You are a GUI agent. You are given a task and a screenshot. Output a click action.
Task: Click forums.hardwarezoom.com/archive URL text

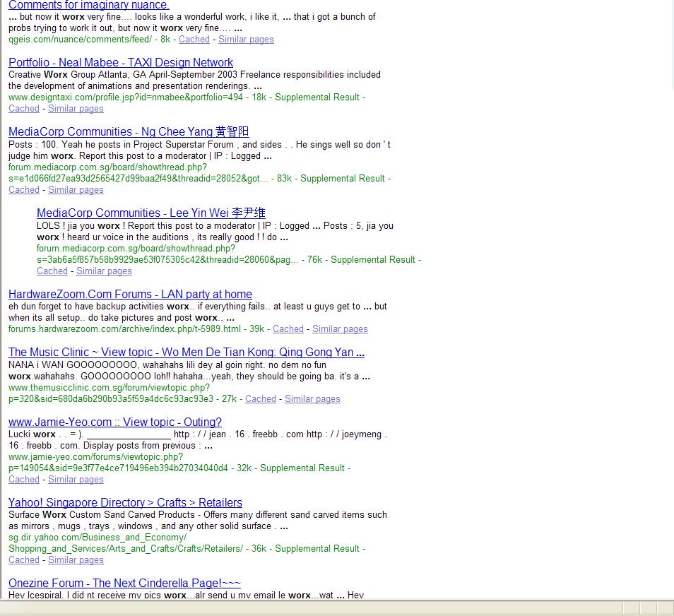click(x=124, y=329)
